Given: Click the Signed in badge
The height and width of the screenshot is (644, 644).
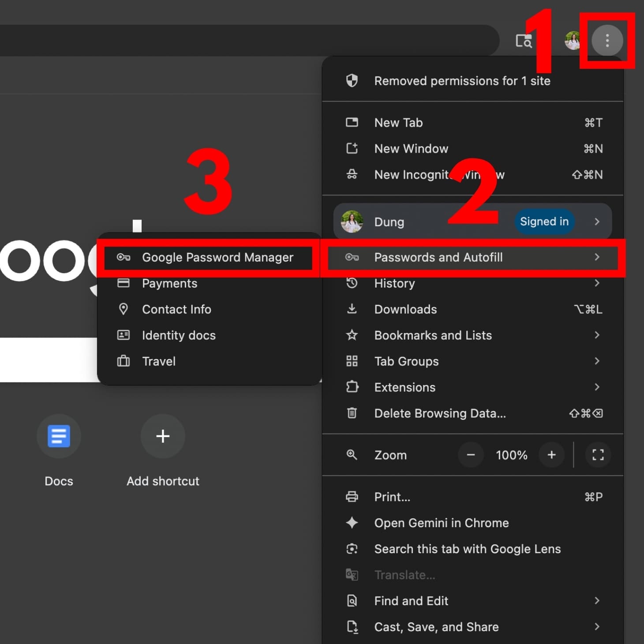Looking at the screenshot, I should click(544, 221).
